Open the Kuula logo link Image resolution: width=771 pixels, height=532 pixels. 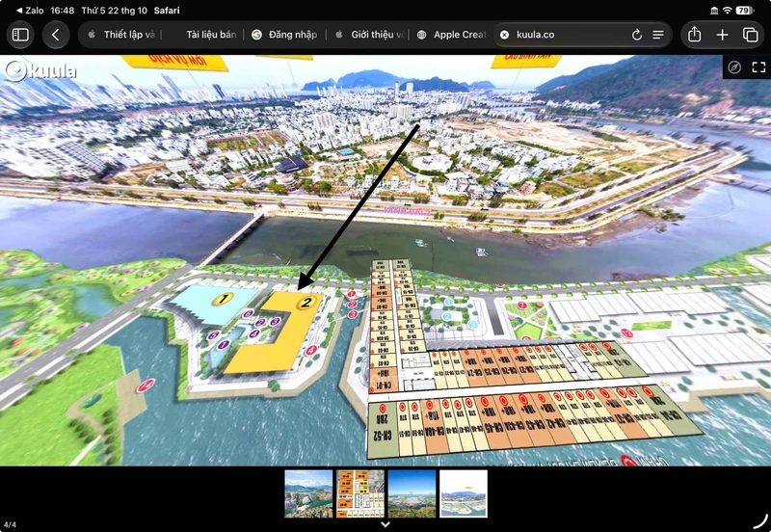pos(40,70)
